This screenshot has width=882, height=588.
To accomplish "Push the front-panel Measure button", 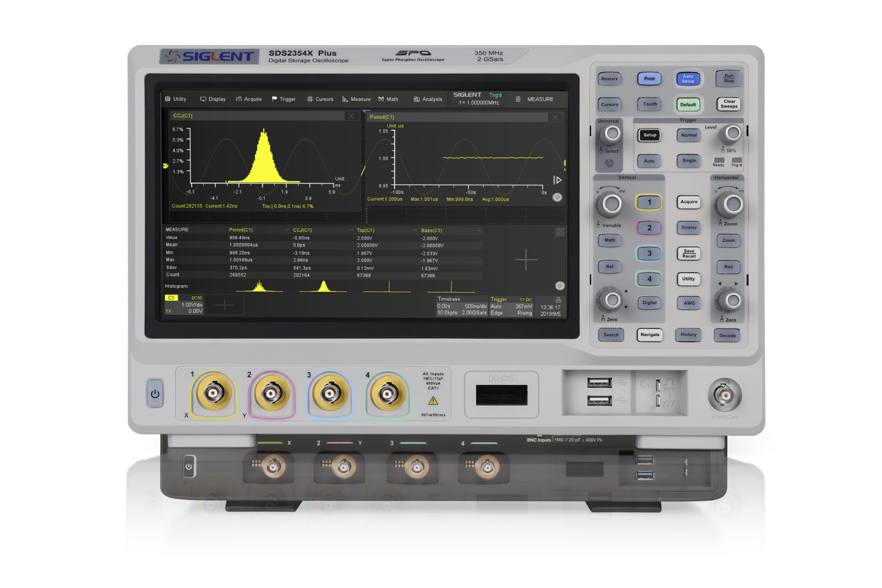I will [x=609, y=79].
